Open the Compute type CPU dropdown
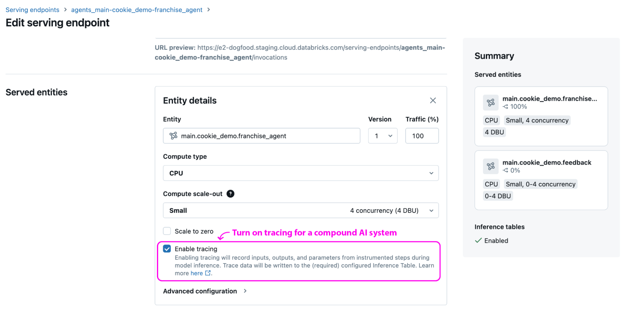Screen dimensions: 644x309 [301, 173]
